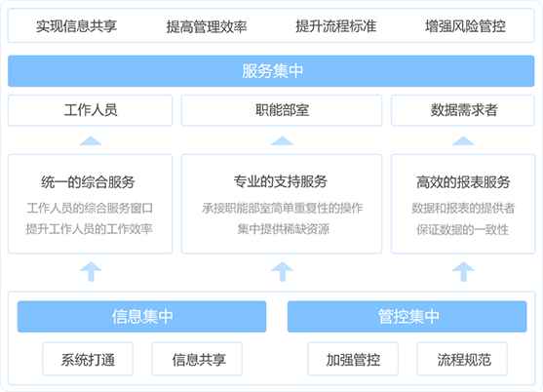Click the 信息共享 box
The height and width of the screenshot is (392, 543).
(197, 359)
